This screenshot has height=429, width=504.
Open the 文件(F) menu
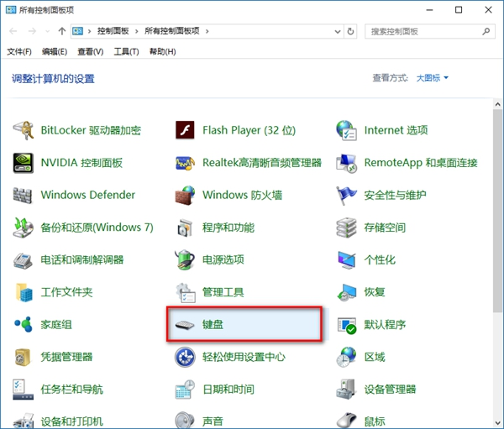click(x=19, y=51)
